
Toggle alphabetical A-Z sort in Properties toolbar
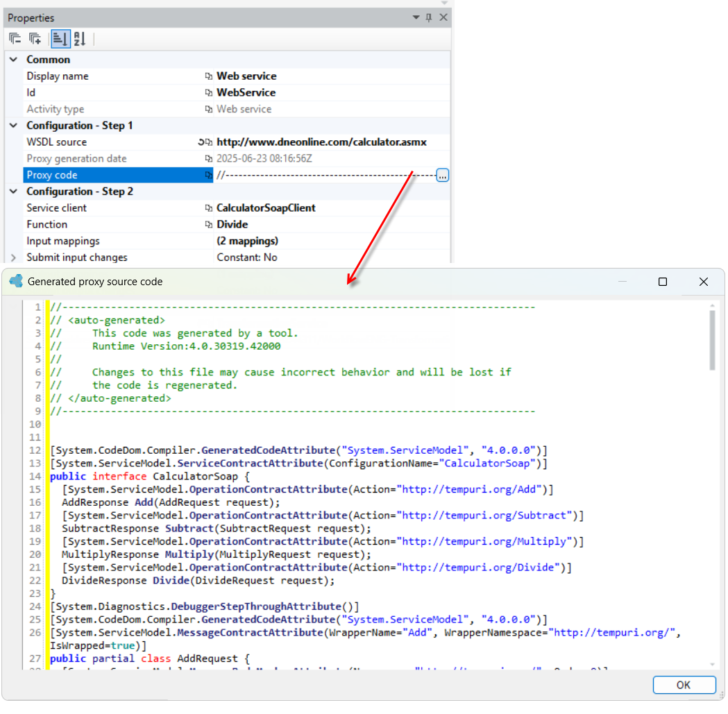[79, 39]
